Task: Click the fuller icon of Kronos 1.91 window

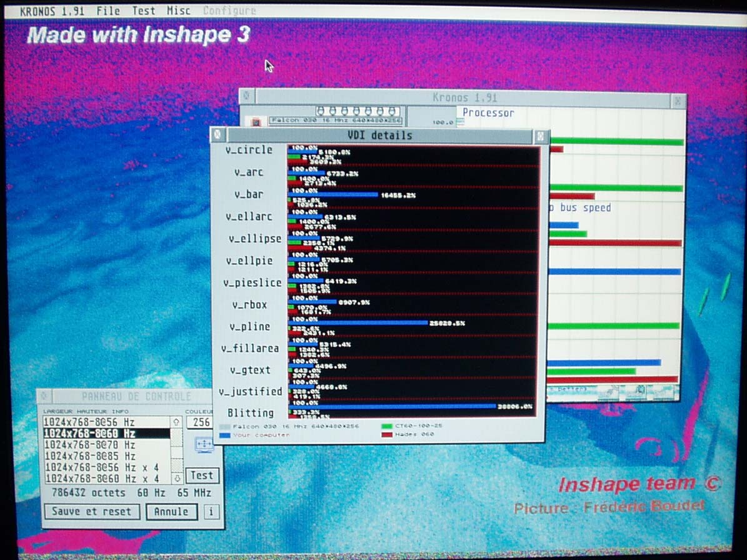Action: [678, 99]
